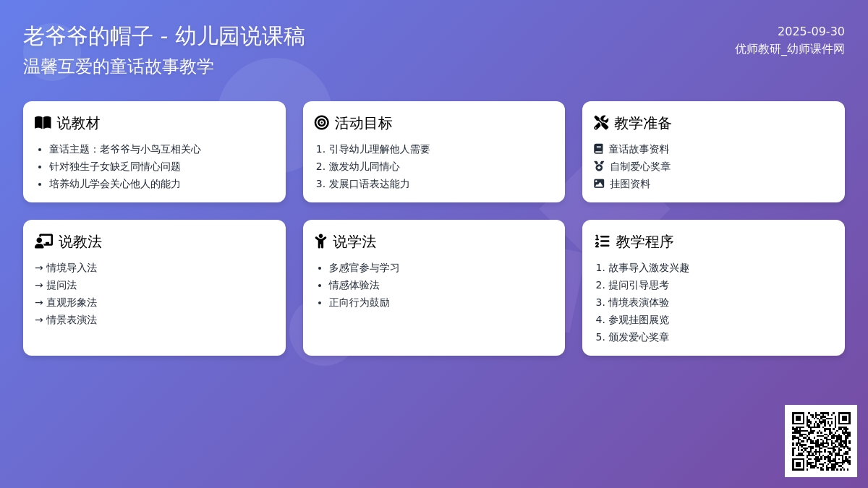Select the 情境导入法 list item

(x=71, y=267)
